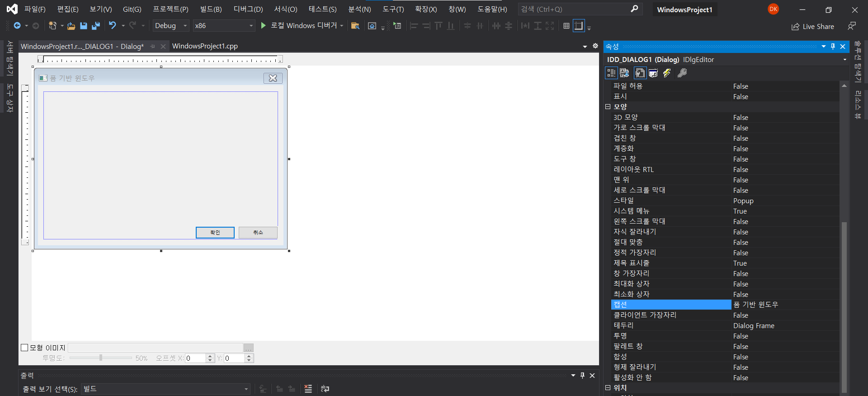Open the debugger target dropdown arrow
The height and width of the screenshot is (396, 868).
[x=342, y=26]
